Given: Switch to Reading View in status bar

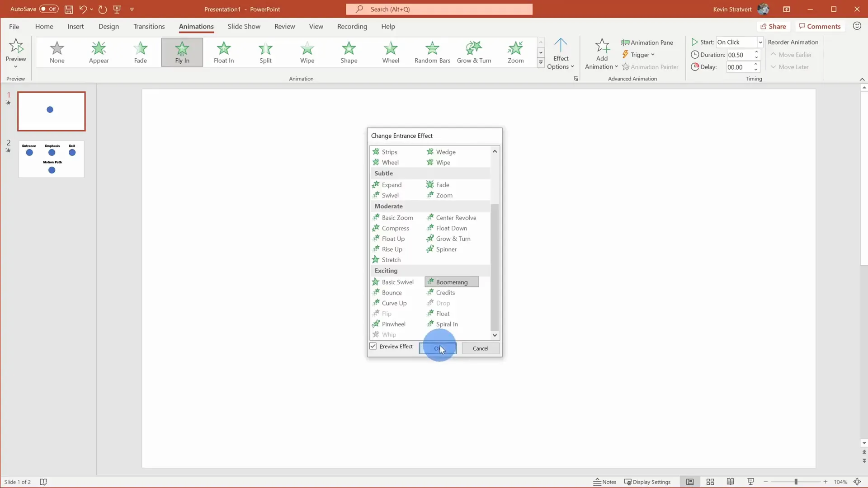Looking at the screenshot, I should click(x=730, y=482).
